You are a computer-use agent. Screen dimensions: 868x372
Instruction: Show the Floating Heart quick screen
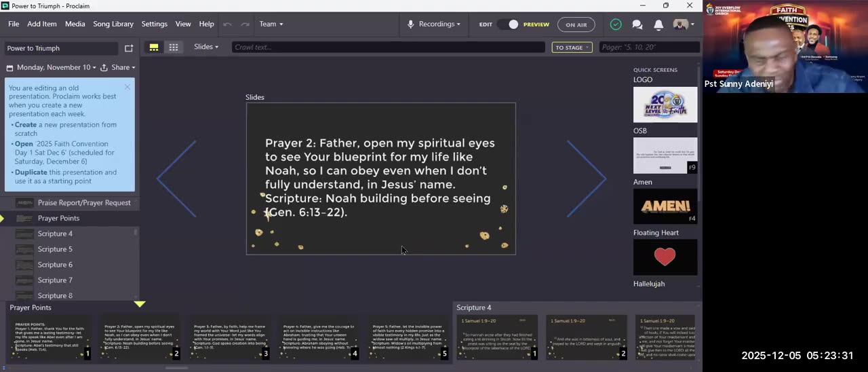click(665, 257)
